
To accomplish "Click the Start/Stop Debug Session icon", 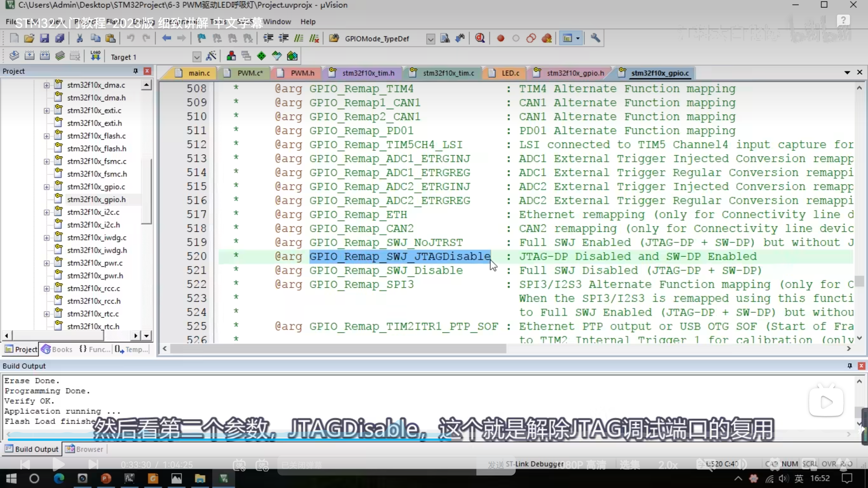I will point(479,38).
